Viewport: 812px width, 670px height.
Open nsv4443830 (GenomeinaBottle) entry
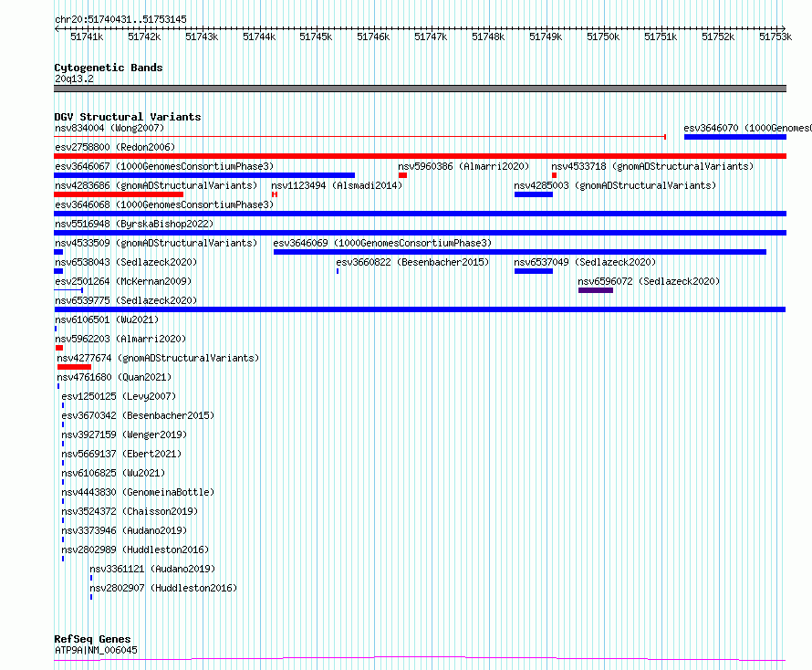click(x=138, y=492)
